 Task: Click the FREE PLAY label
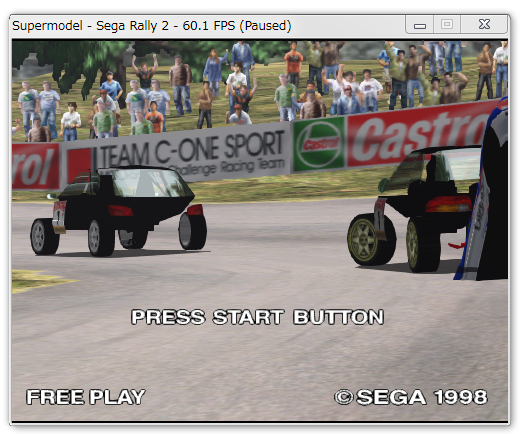[x=85, y=397]
